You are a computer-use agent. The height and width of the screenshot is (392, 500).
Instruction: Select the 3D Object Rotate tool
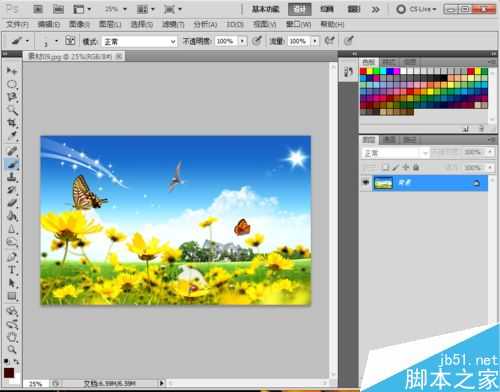[x=12, y=311]
